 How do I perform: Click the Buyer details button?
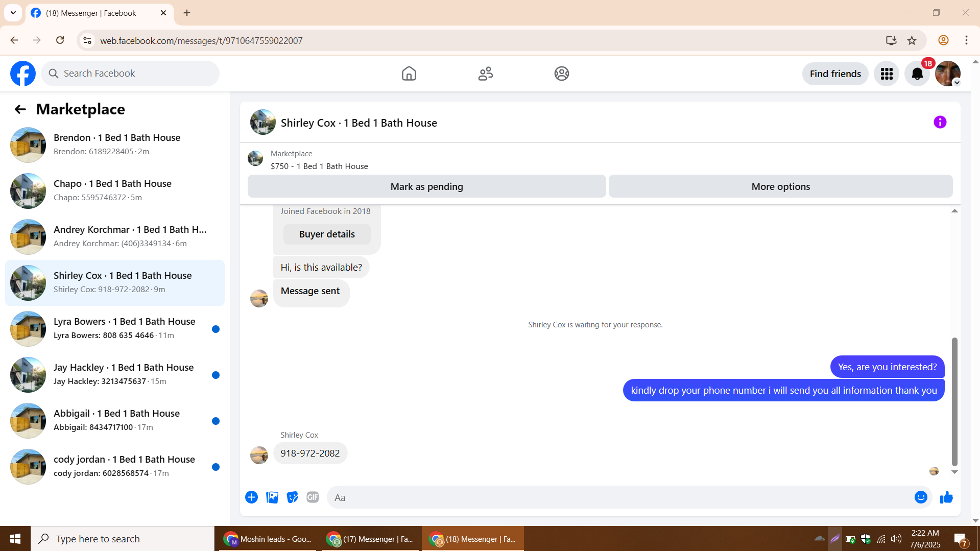click(x=327, y=234)
